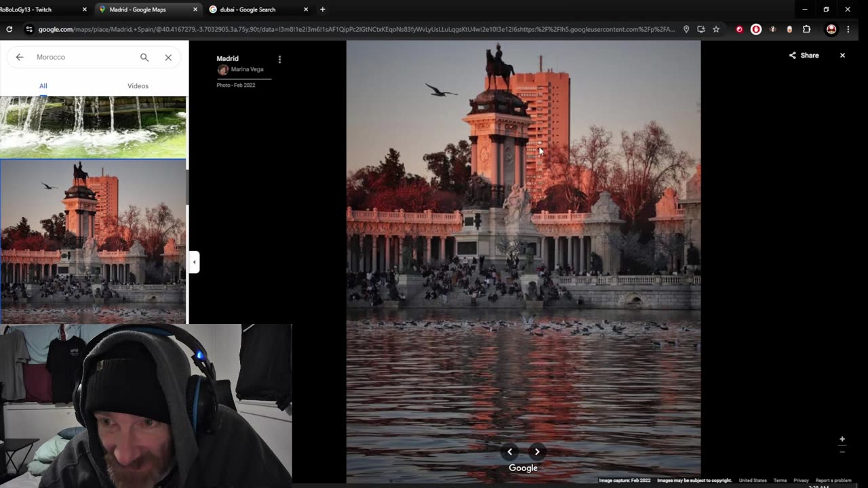Select the fountain photo thumbnail
Viewport: 868px width, 488px height.
tap(93, 127)
